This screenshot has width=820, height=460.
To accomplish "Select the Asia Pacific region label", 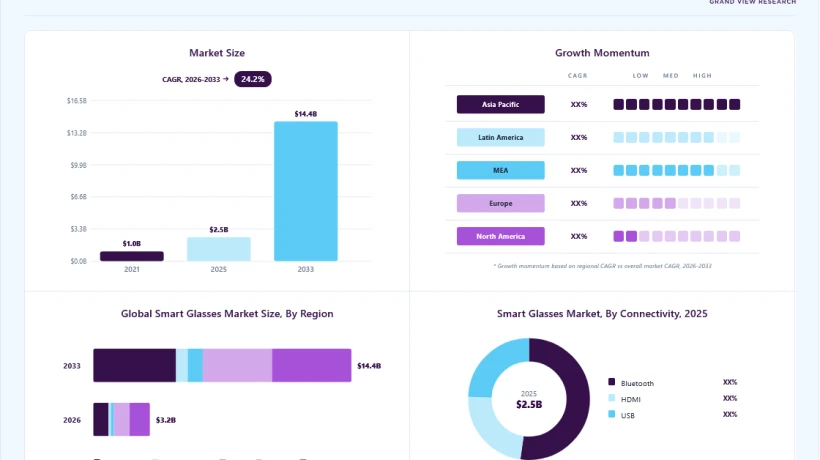I will (500, 104).
